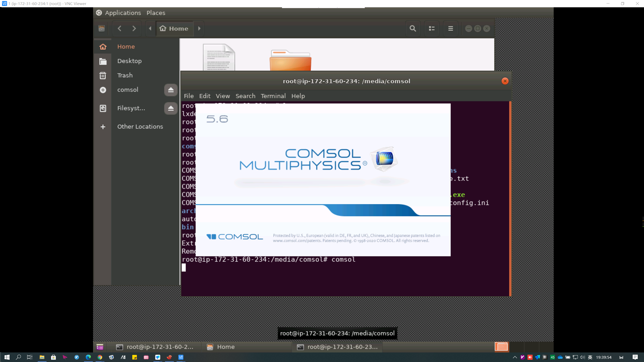The height and width of the screenshot is (362, 644).
Task: Open the terminal's Edit menu
Action: coord(205,96)
